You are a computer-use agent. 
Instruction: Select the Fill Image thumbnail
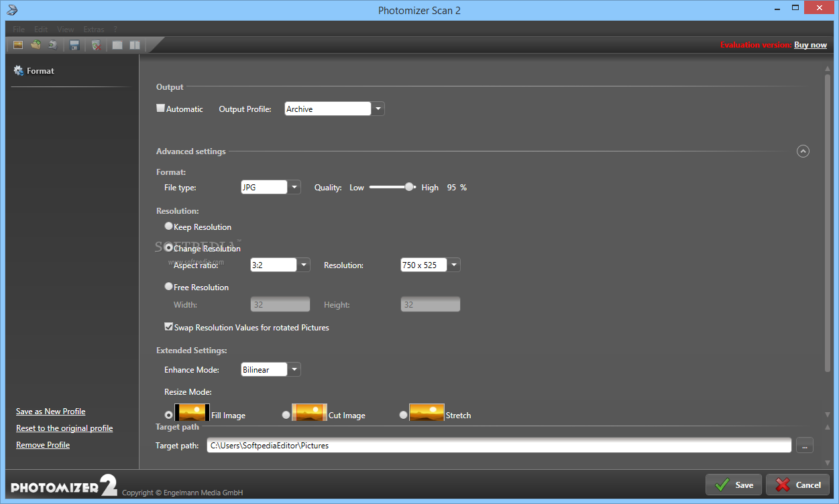point(192,412)
